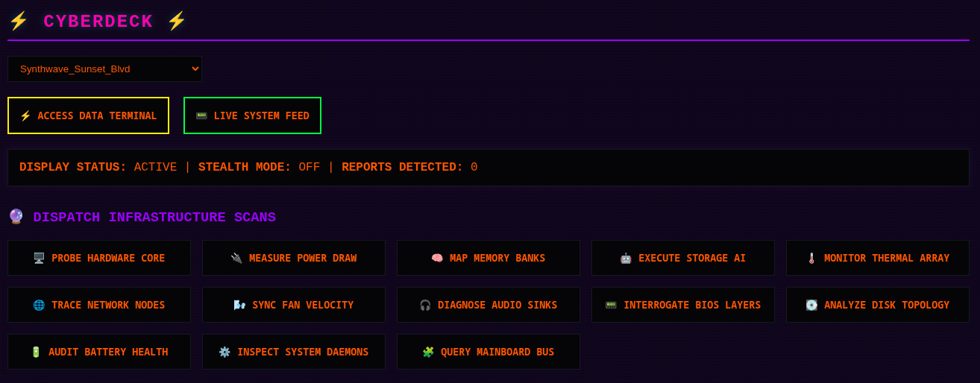980x383 pixels.
Task: Click the brain icon on Map Memory Banks
Action: pos(437,258)
